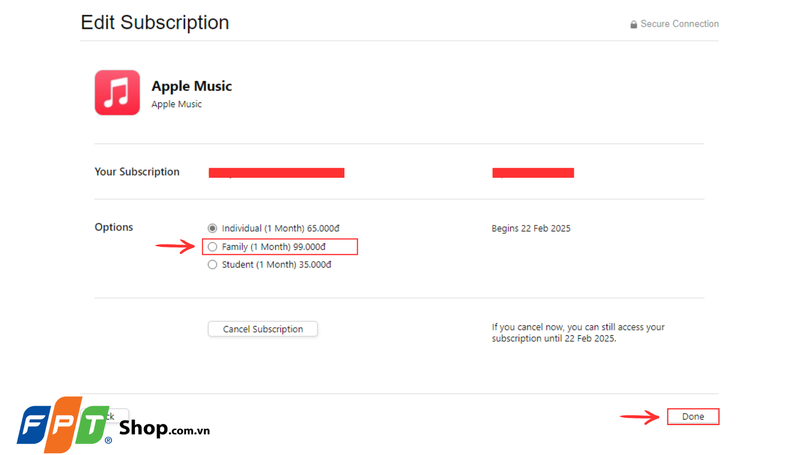Click the cancellation notice about 22 Feb 2025
The height and width of the screenshot is (455, 800).
click(578, 333)
